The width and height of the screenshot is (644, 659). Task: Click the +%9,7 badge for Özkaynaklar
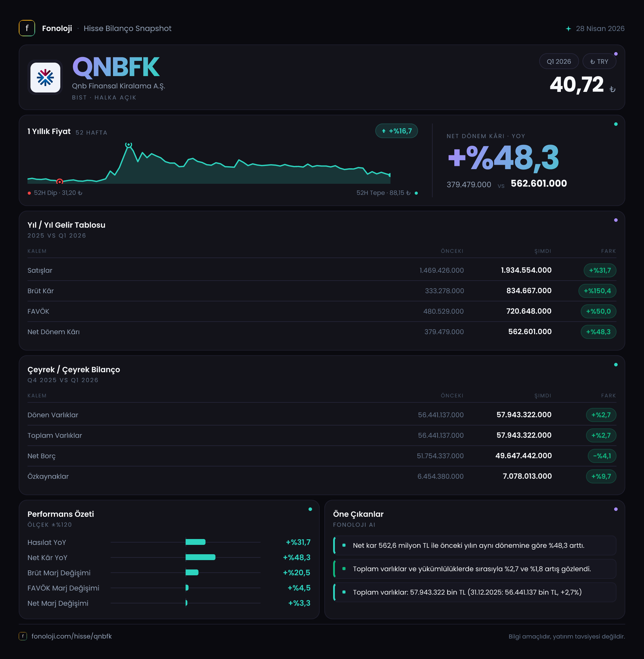coord(601,476)
